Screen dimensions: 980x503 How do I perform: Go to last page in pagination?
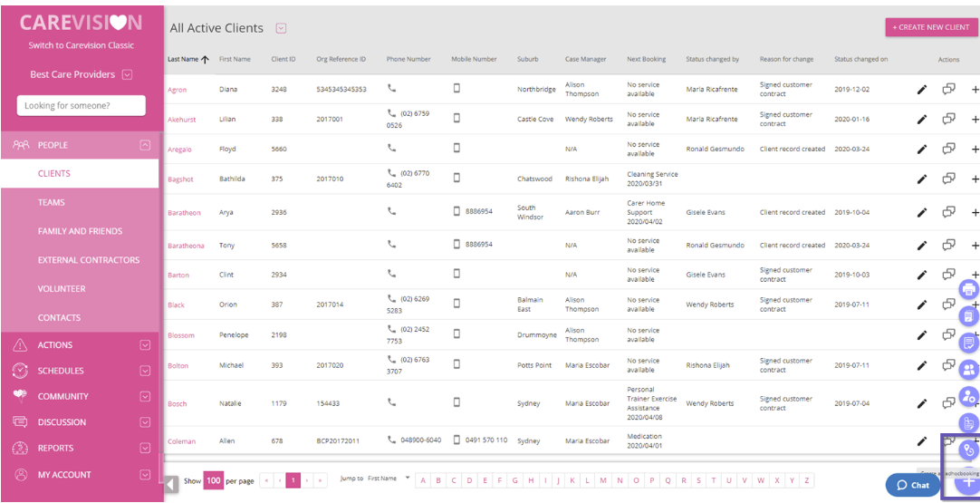pos(321,480)
